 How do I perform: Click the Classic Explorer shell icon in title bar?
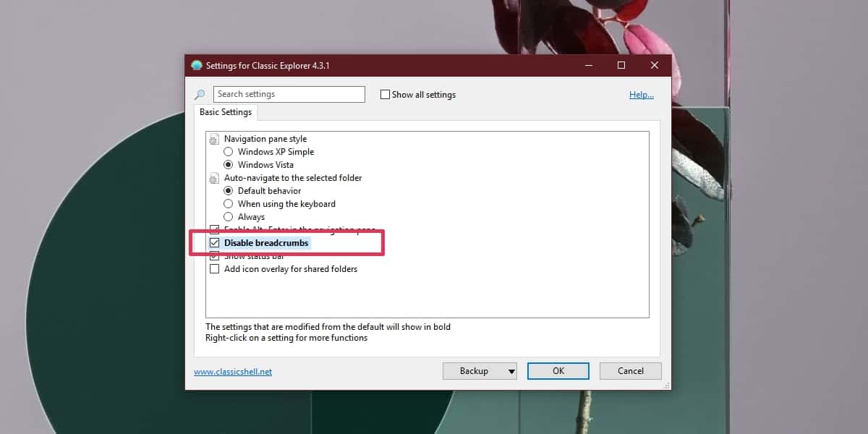(197, 65)
